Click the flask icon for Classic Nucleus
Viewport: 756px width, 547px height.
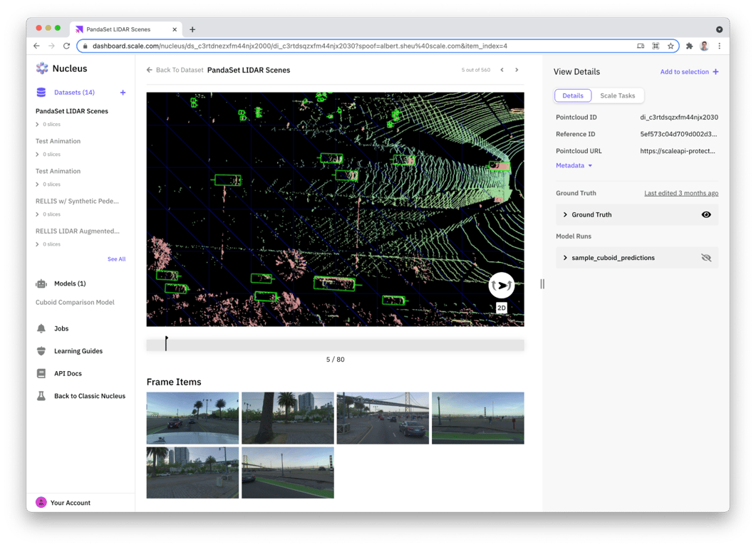41,396
